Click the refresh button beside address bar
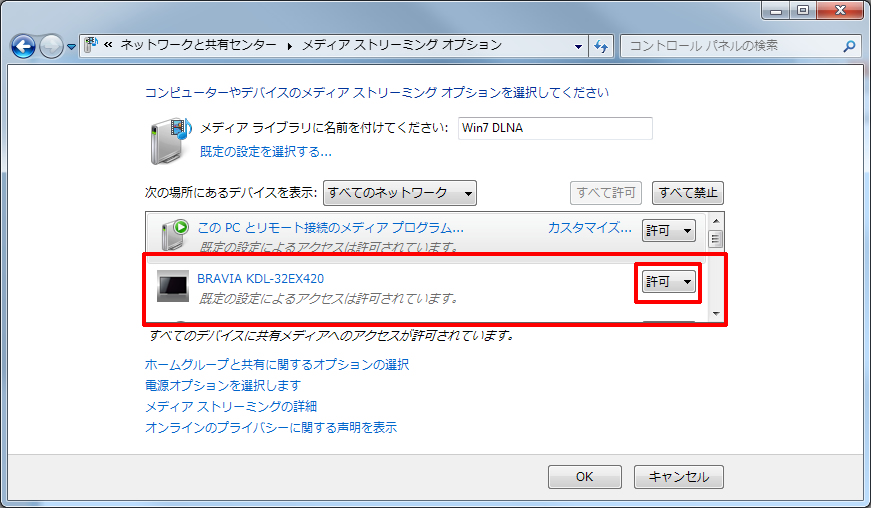This screenshot has width=871, height=508. [x=600, y=46]
